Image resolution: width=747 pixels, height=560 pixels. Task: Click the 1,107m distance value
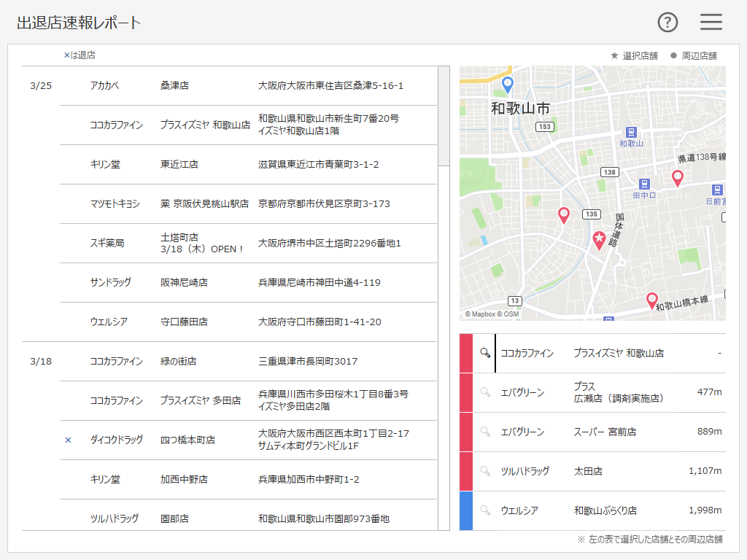click(x=705, y=471)
